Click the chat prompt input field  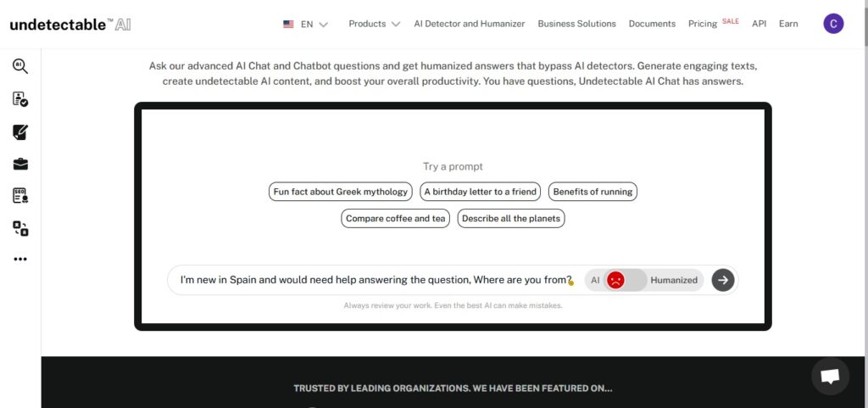pyautogui.click(x=376, y=280)
